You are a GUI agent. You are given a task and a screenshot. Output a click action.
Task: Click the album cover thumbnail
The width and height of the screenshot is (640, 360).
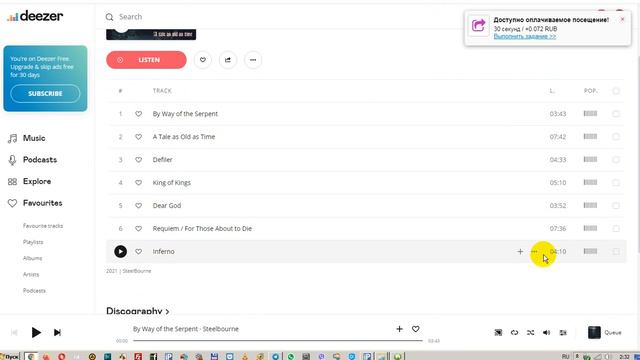point(151,34)
